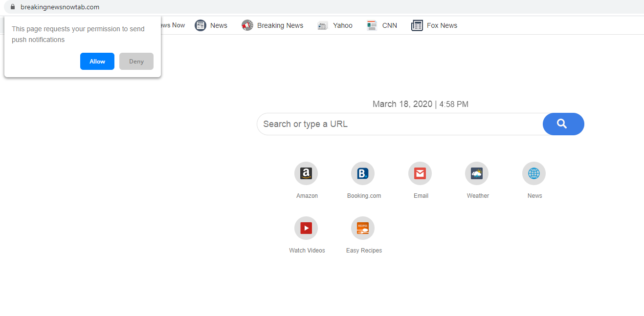
Task: Click the Booking.com label text
Action: 364,196
